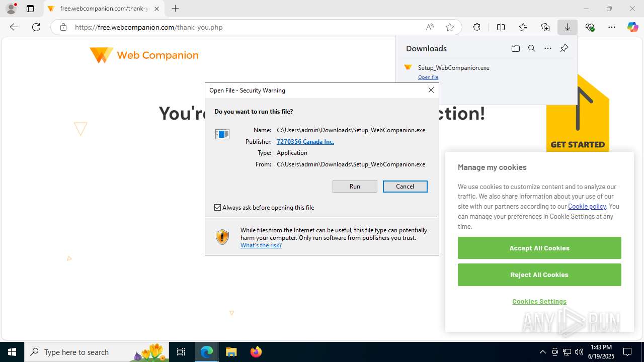Viewport: 644px width, 362px height.
Task: Open Cookies Settings
Action: [x=539, y=302]
